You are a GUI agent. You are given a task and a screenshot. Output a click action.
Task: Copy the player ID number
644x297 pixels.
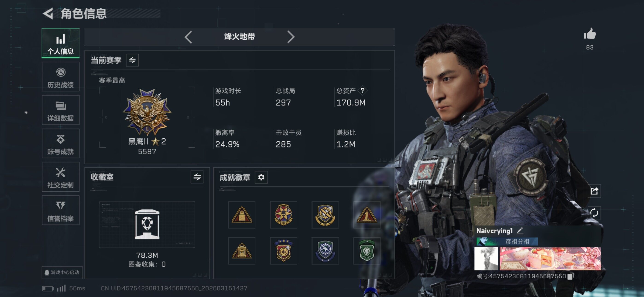tap(570, 276)
